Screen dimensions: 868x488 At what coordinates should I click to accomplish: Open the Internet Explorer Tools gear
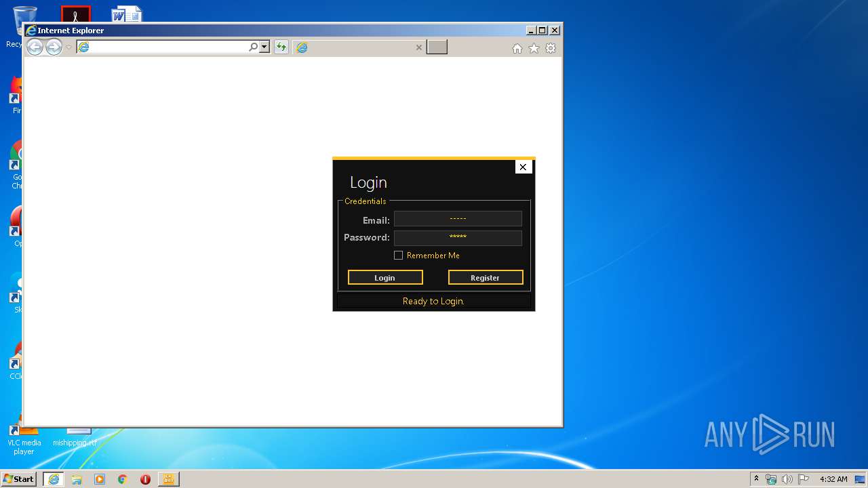click(551, 48)
